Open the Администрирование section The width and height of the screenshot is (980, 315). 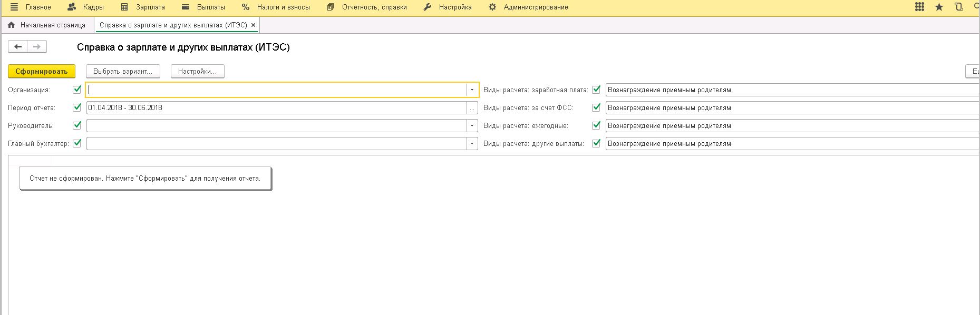(536, 7)
